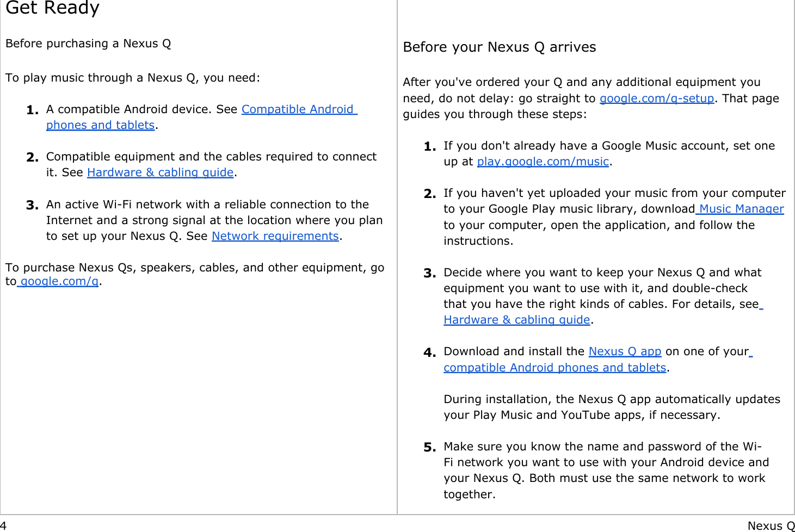Viewport: 795px width, 532px height.
Task: Click 'During installation, the Nexus Q app automatically updates' paragraph
Action: (x=612, y=407)
